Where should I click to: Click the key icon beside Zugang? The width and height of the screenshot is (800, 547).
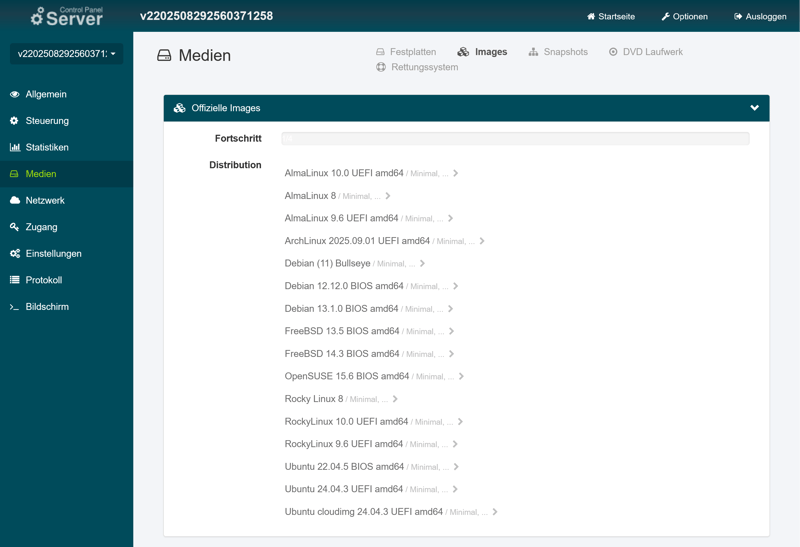pyautogui.click(x=15, y=227)
